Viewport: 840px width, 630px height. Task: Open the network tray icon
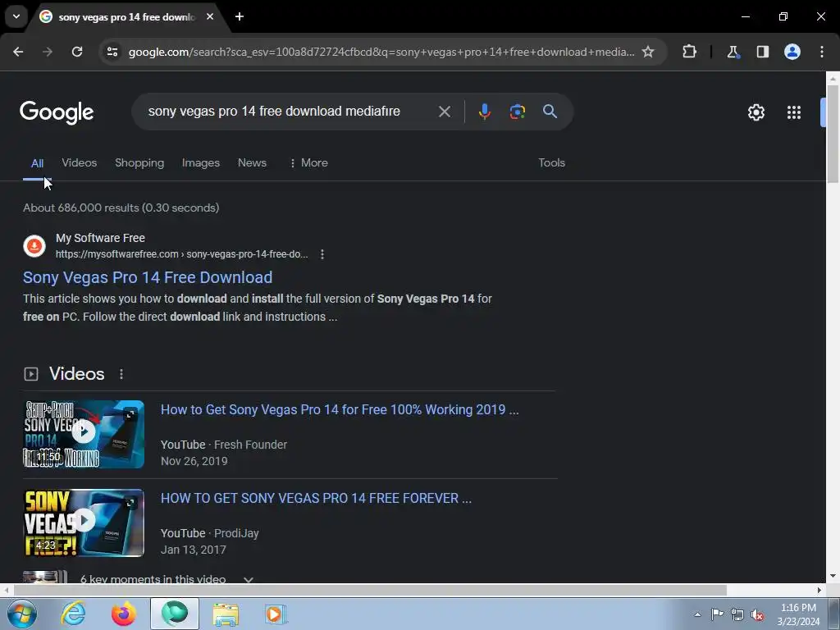coord(737,614)
